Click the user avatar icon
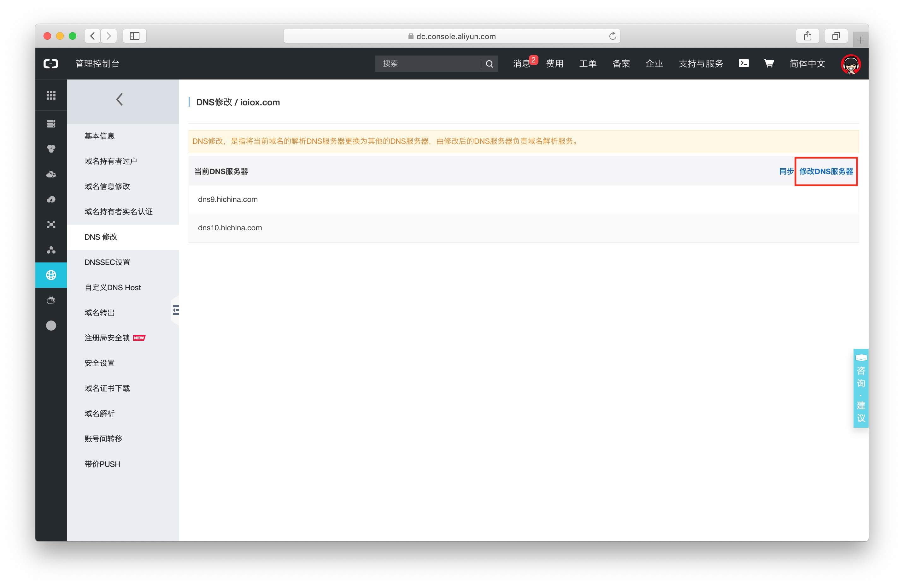Screen dimensions: 904x588 point(850,64)
